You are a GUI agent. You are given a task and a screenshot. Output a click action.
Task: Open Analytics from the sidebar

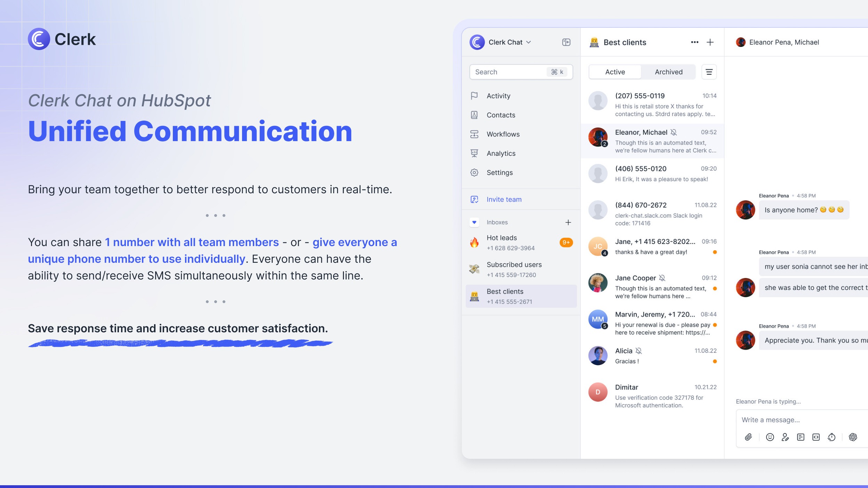(501, 153)
